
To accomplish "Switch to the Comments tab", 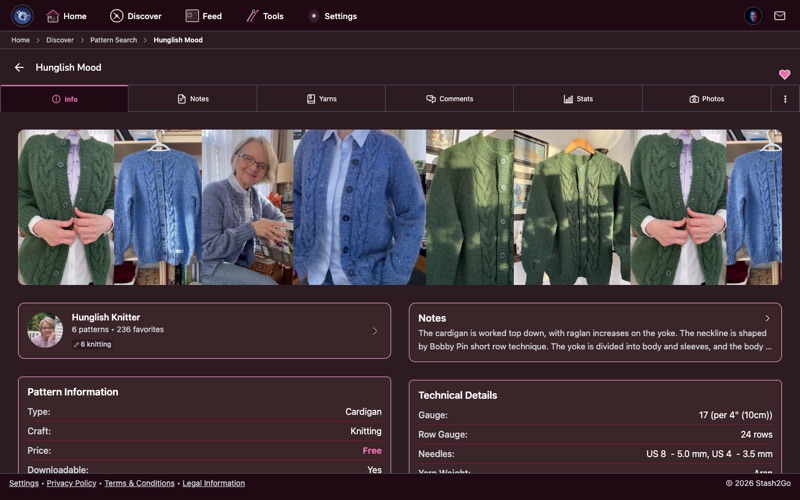I will point(449,99).
